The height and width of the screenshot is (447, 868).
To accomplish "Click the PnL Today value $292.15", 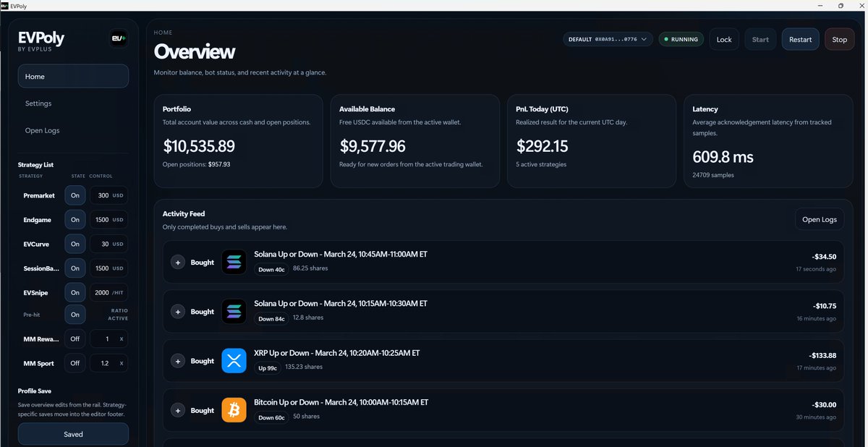I will point(542,146).
